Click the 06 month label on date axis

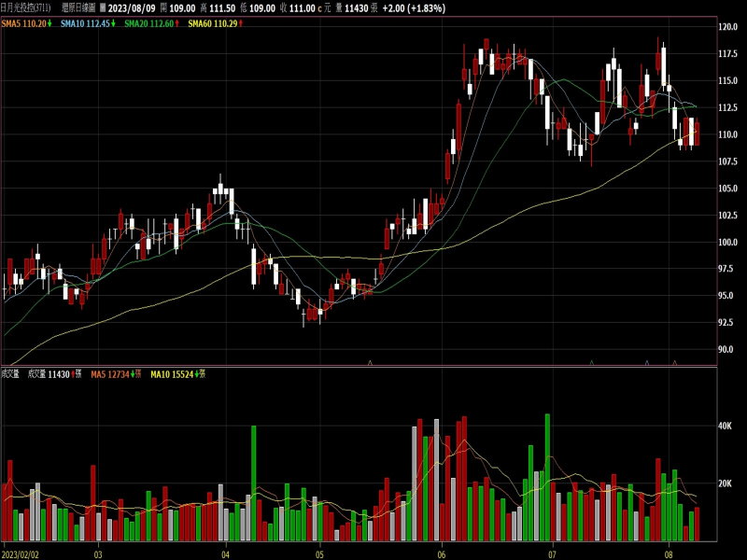(x=442, y=553)
